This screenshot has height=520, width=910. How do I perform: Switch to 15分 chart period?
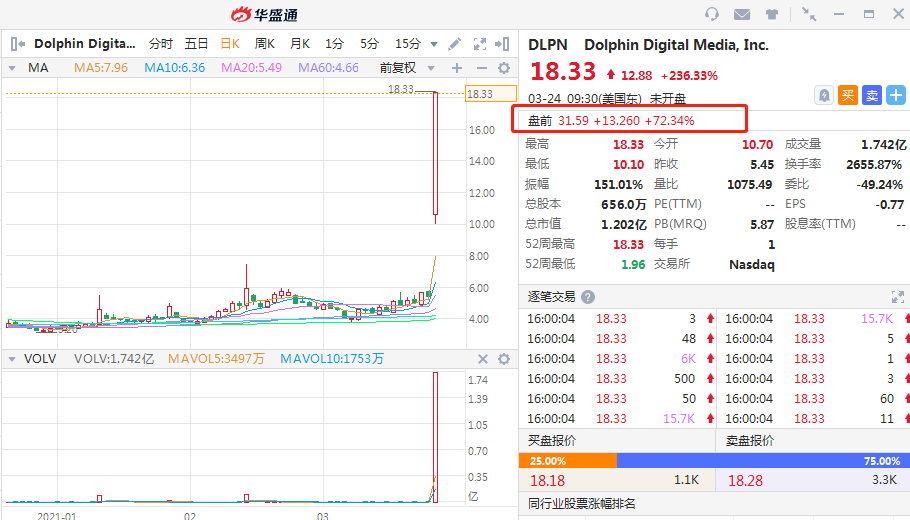click(x=407, y=44)
